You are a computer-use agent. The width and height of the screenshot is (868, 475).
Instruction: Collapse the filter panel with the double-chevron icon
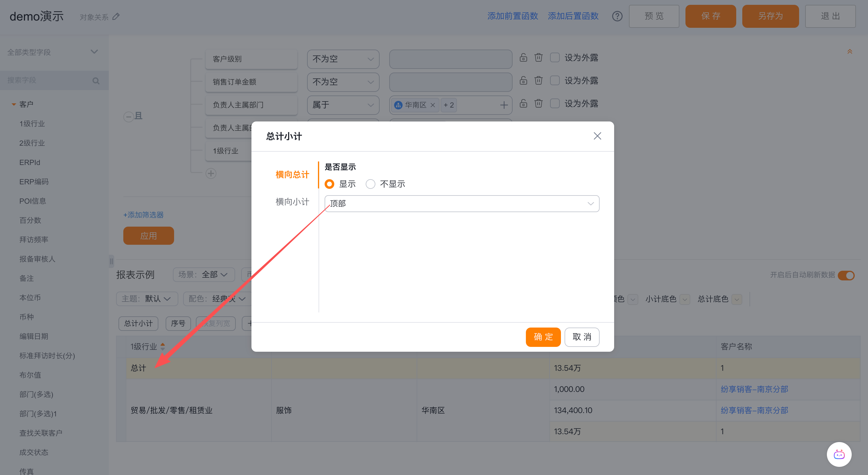pyautogui.click(x=850, y=52)
